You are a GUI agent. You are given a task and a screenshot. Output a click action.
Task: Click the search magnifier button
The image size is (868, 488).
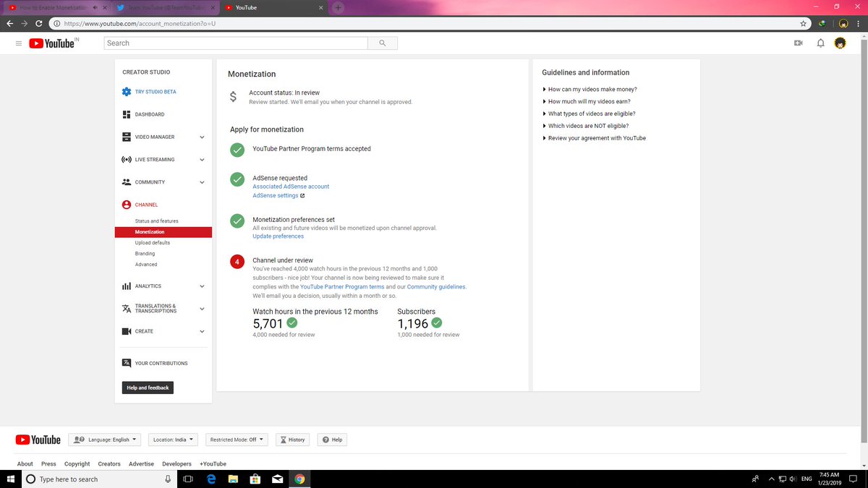pyautogui.click(x=382, y=43)
